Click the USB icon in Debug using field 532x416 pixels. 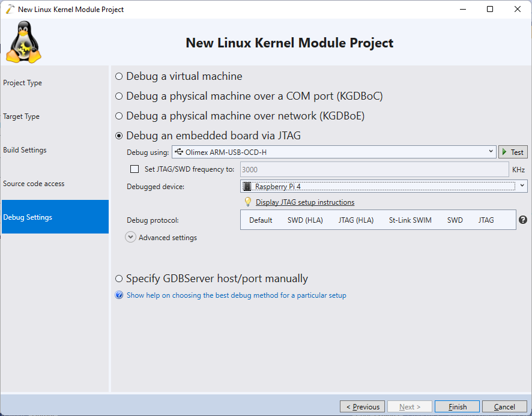[x=179, y=152]
